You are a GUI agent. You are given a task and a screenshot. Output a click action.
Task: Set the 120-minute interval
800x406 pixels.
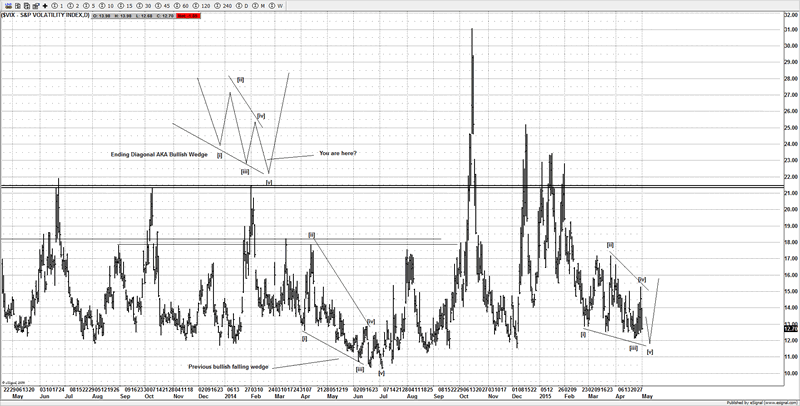[201, 6]
